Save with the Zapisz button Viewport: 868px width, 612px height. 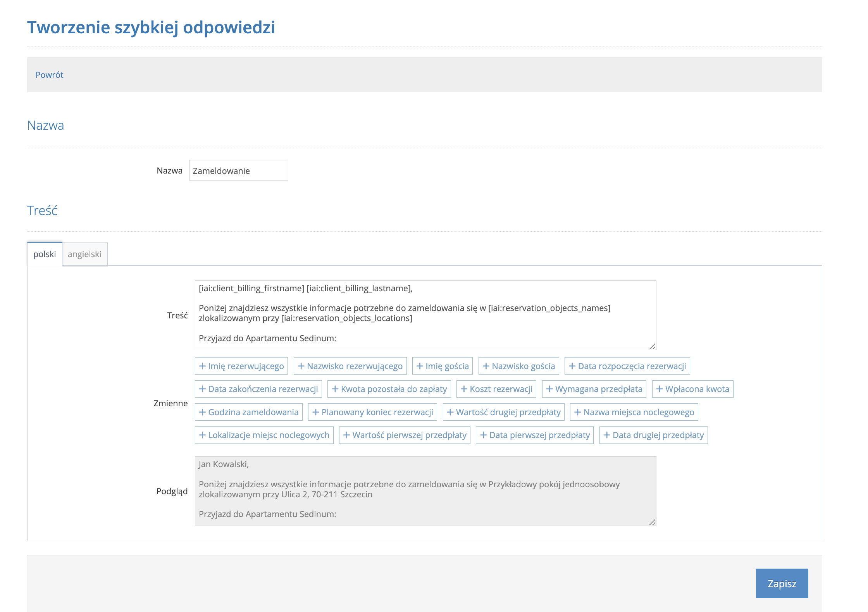[782, 583]
